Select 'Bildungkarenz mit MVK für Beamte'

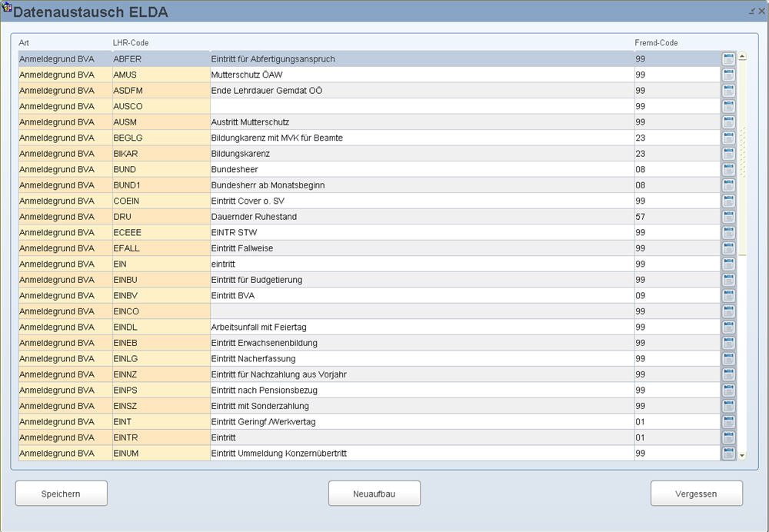(x=421, y=138)
